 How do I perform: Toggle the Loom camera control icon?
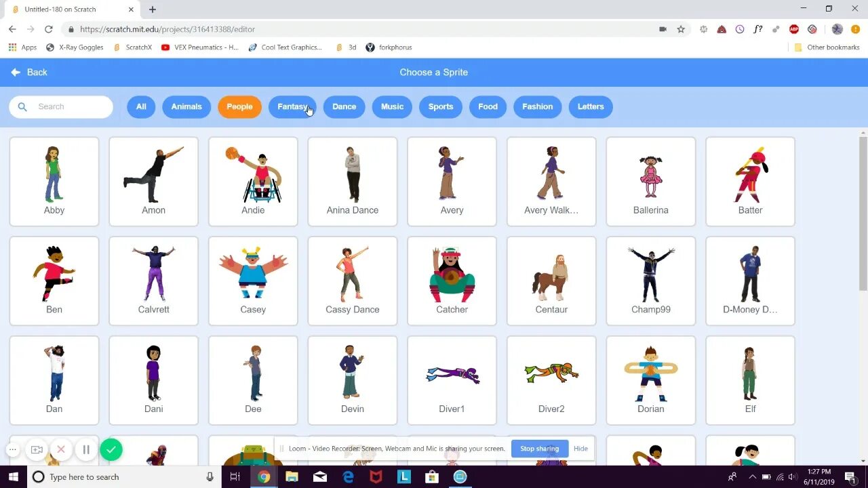(37, 449)
